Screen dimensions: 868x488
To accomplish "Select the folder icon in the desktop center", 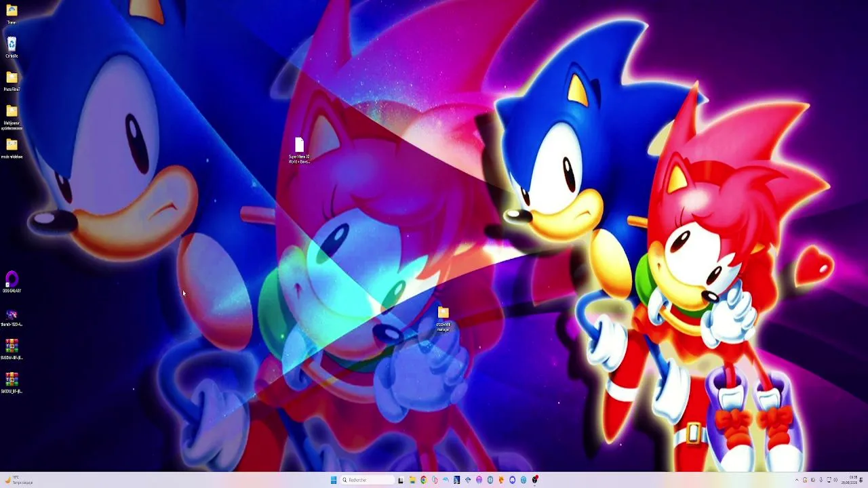I will 443,319.
